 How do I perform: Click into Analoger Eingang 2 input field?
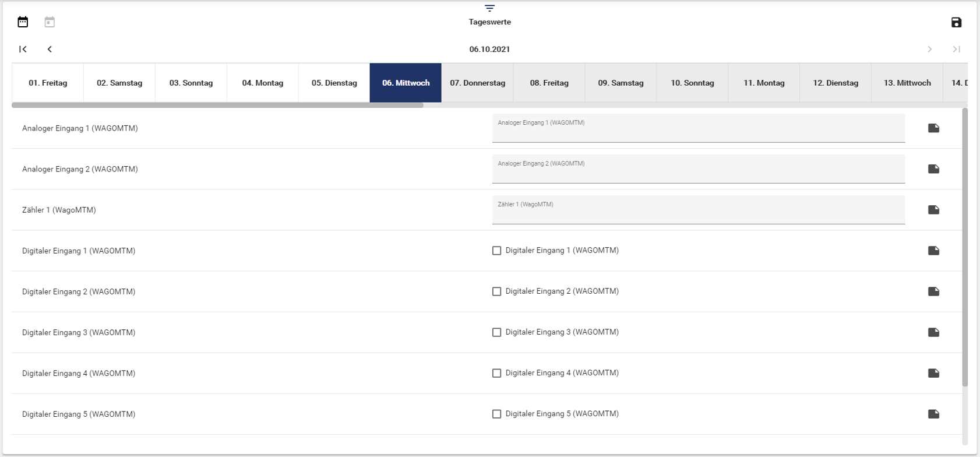[698, 171]
